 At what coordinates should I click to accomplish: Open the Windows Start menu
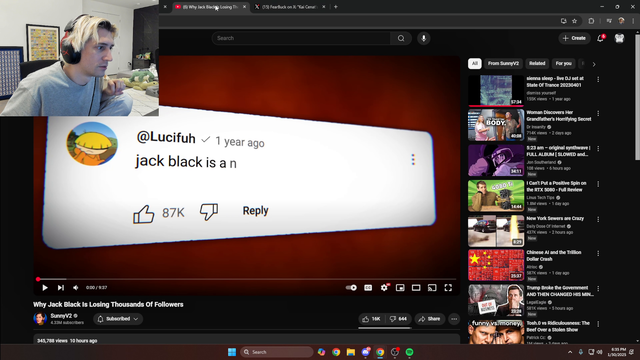[x=232, y=352]
